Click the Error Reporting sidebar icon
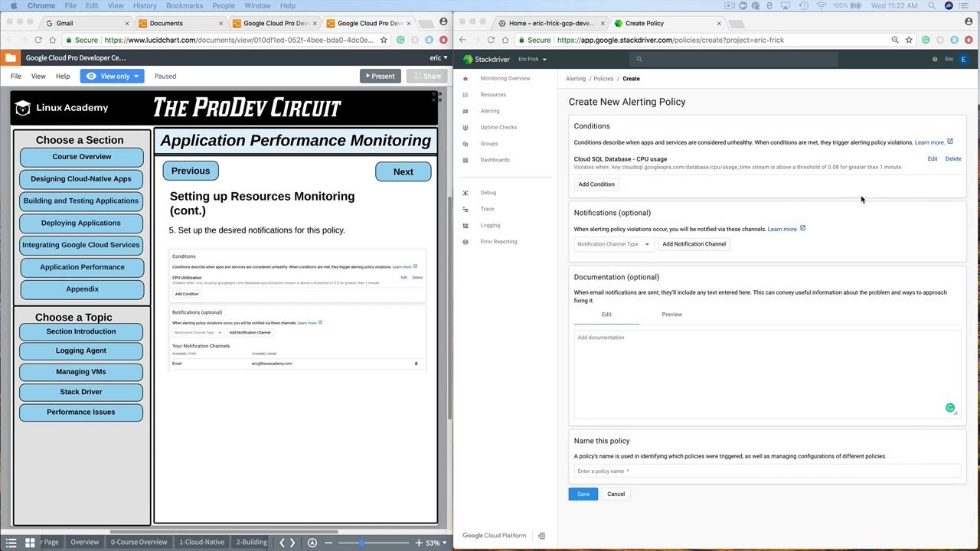 [465, 242]
